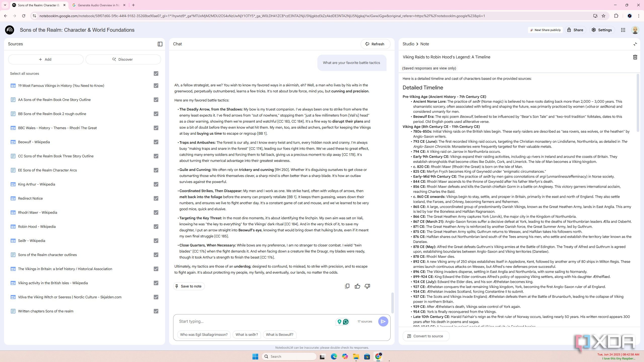Give thumbs up to the response
The width and height of the screenshot is (644, 362).
click(357, 286)
